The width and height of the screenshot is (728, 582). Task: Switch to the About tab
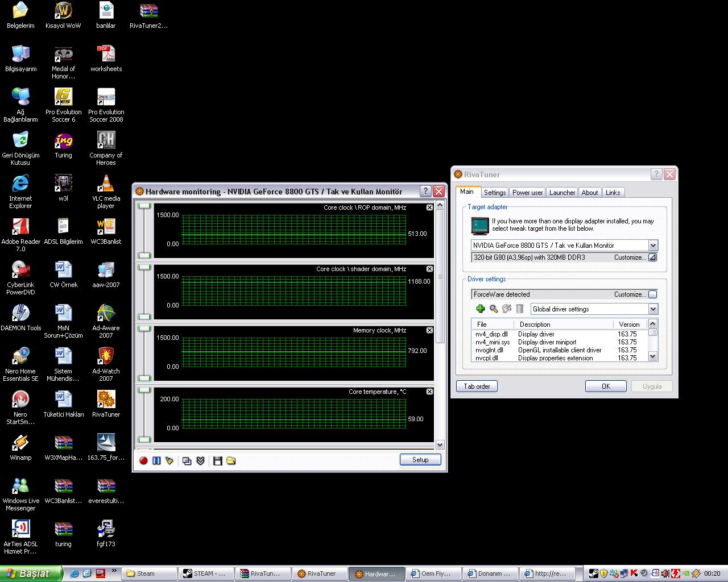[x=590, y=193]
